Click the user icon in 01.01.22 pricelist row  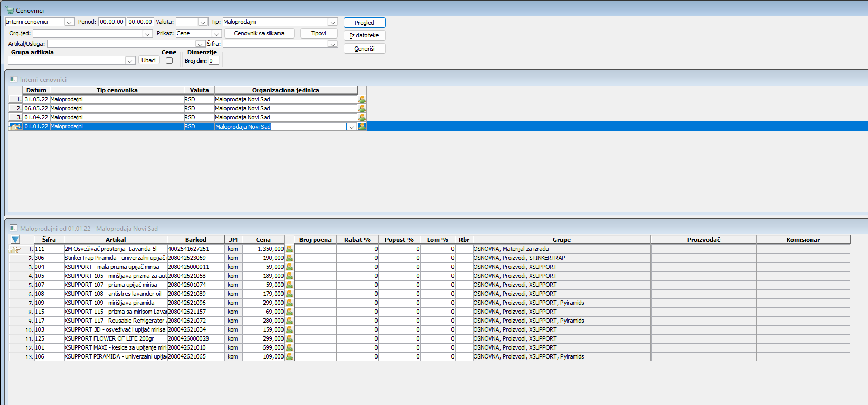pyautogui.click(x=362, y=126)
